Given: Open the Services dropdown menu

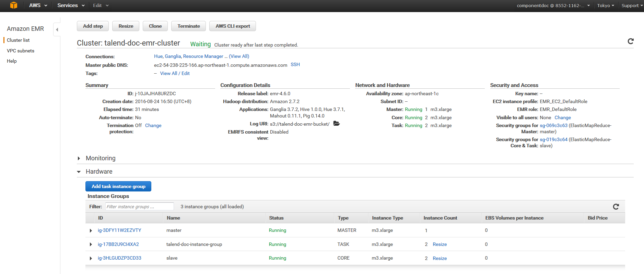Looking at the screenshot, I should pyautogui.click(x=71, y=5).
